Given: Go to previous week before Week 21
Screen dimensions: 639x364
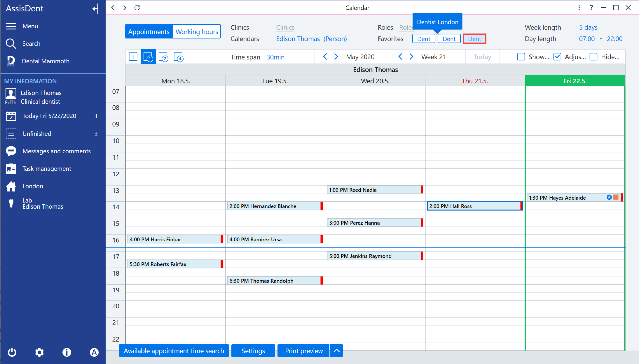Looking at the screenshot, I should (400, 57).
